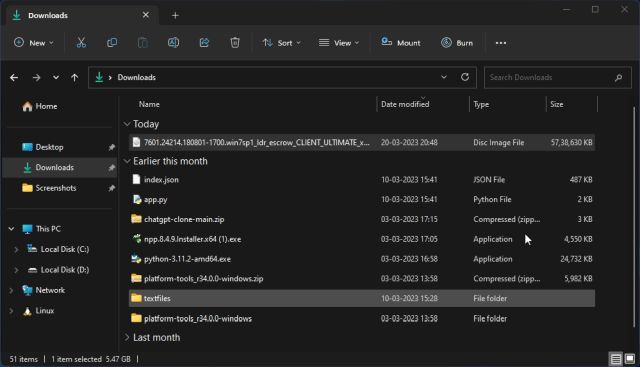The height and width of the screenshot is (367, 640).
Task: Select the textfiles folder
Action: [x=362, y=298]
